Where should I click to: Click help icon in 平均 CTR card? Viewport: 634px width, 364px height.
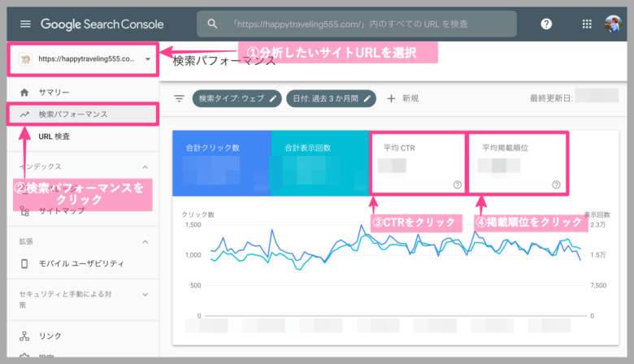[458, 184]
